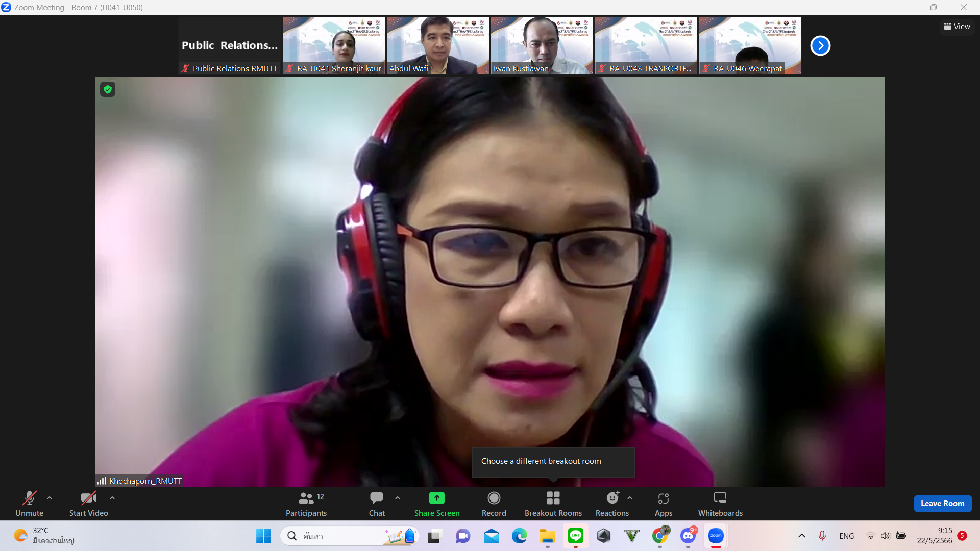This screenshot has height=551, width=980.
Task: Select RA-U041 Sheranjit kaur video tile
Action: (x=334, y=46)
